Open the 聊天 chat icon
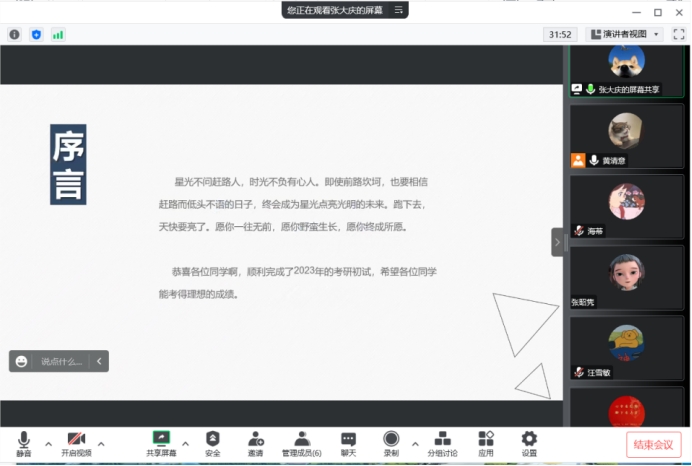692x466 pixels. tap(348, 443)
